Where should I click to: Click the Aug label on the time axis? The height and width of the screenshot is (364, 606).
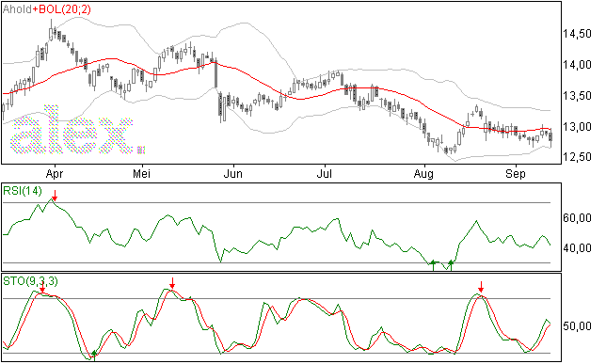423,174
